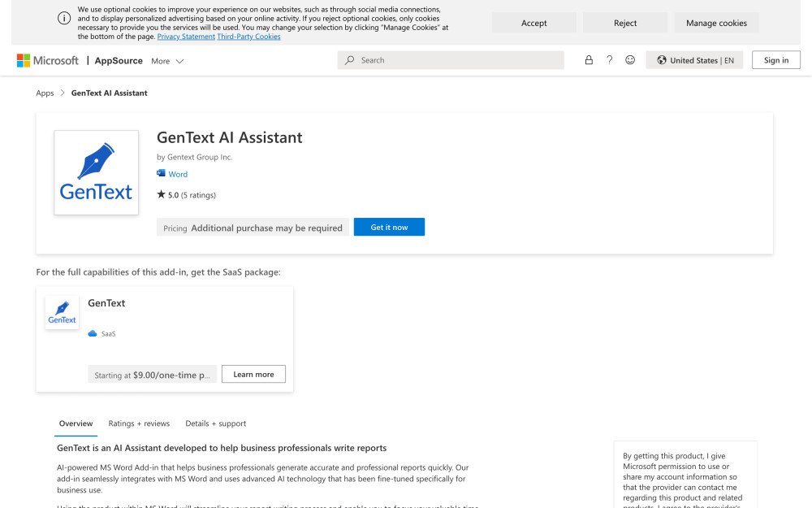Expand the More navigation dropdown
The width and height of the screenshot is (812, 508).
(167, 60)
